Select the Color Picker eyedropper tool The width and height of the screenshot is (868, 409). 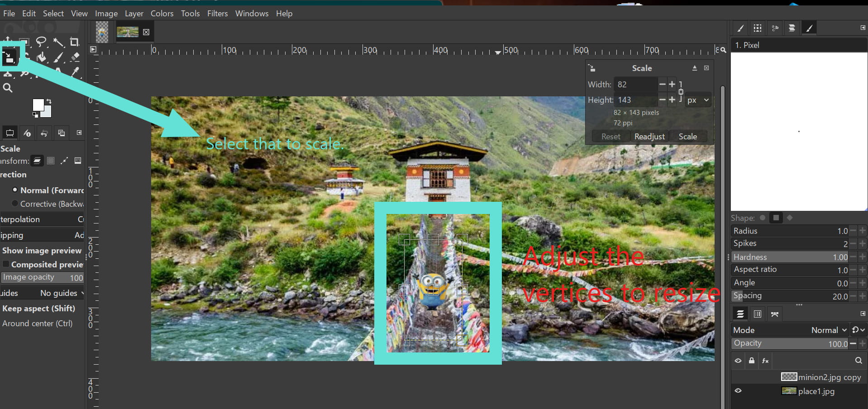tap(75, 72)
